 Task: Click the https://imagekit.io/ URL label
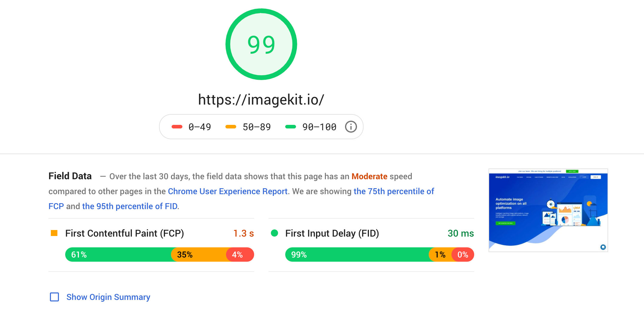(x=260, y=99)
